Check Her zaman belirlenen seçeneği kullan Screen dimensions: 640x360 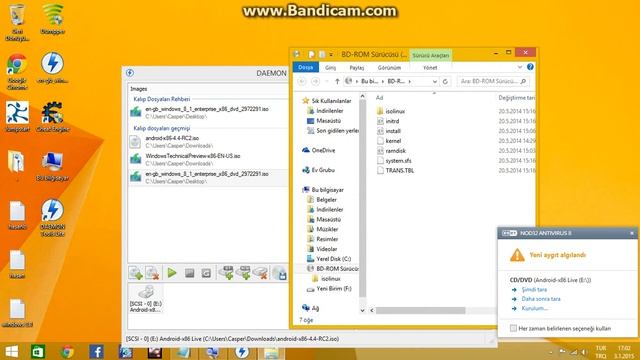[513, 328]
